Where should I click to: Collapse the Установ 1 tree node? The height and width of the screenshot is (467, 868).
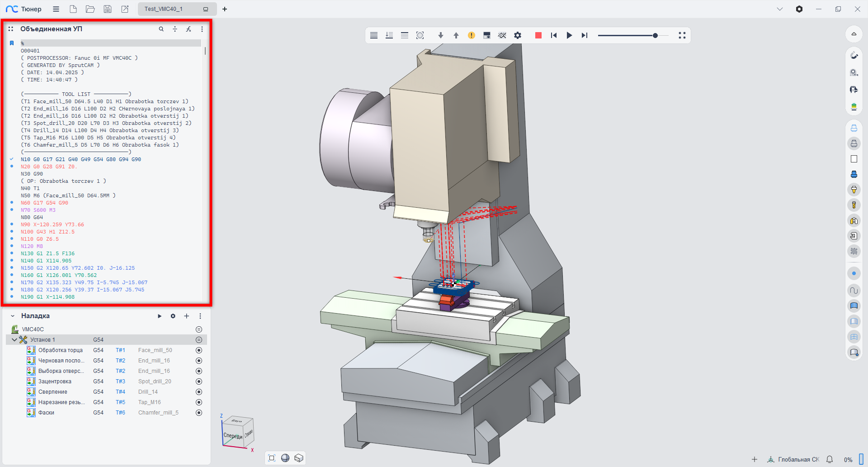pos(14,340)
